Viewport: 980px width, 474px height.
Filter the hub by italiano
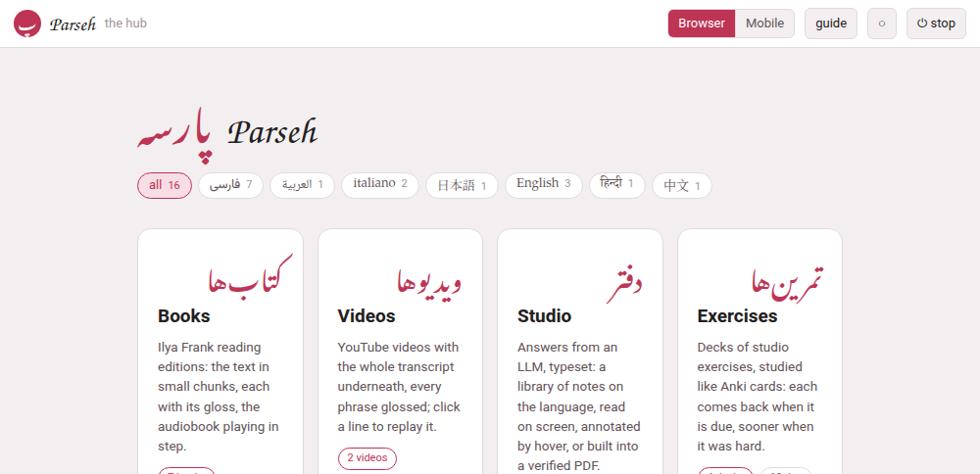(x=380, y=185)
